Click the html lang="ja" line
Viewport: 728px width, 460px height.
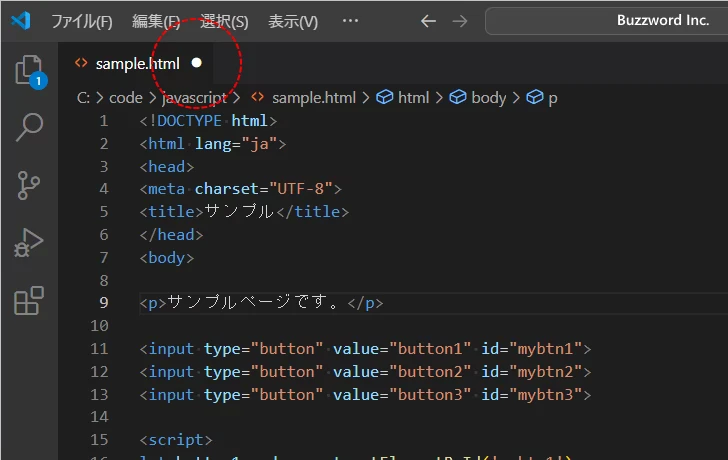[213, 144]
